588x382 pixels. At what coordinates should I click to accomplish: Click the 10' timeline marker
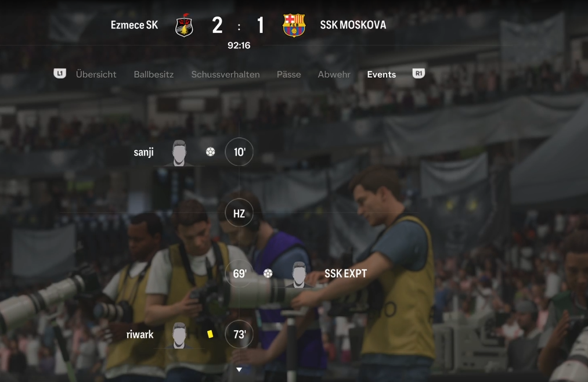pyautogui.click(x=239, y=152)
